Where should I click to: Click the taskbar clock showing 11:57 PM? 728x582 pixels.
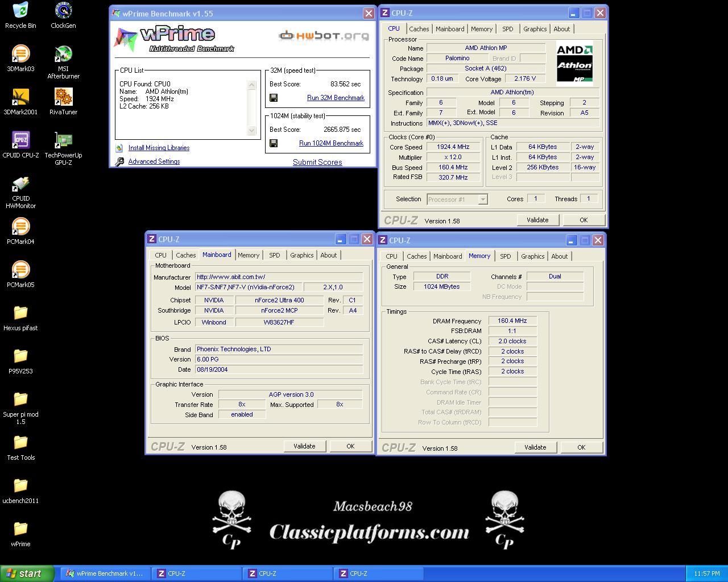pyautogui.click(x=707, y=573)
